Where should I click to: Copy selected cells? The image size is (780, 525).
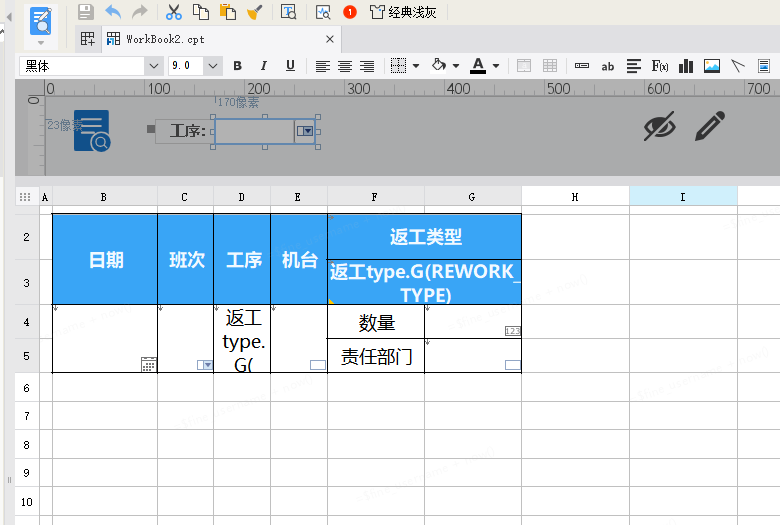(x=200, y=12)
